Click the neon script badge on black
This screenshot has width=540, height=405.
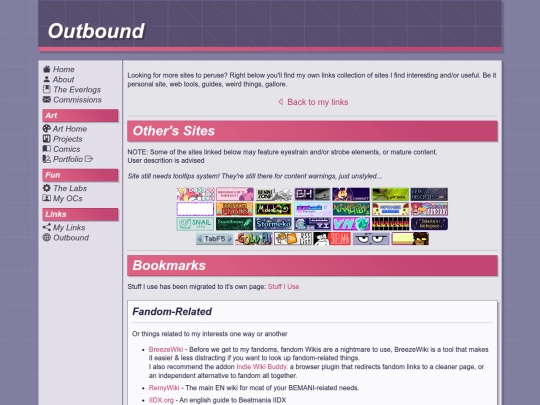273,209
